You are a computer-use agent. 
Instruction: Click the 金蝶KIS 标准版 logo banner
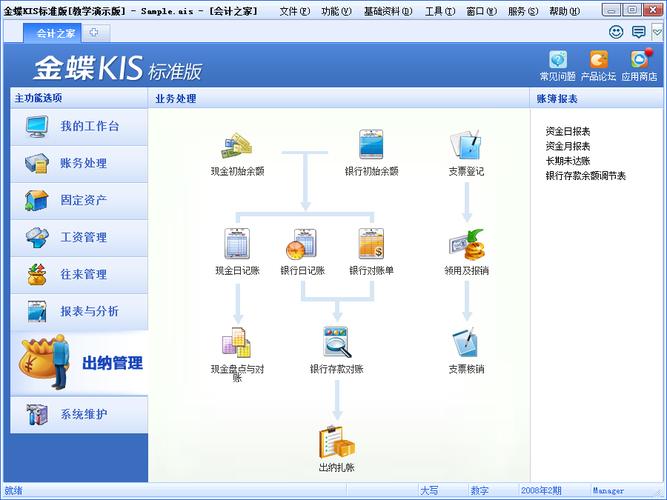(117, 68)
